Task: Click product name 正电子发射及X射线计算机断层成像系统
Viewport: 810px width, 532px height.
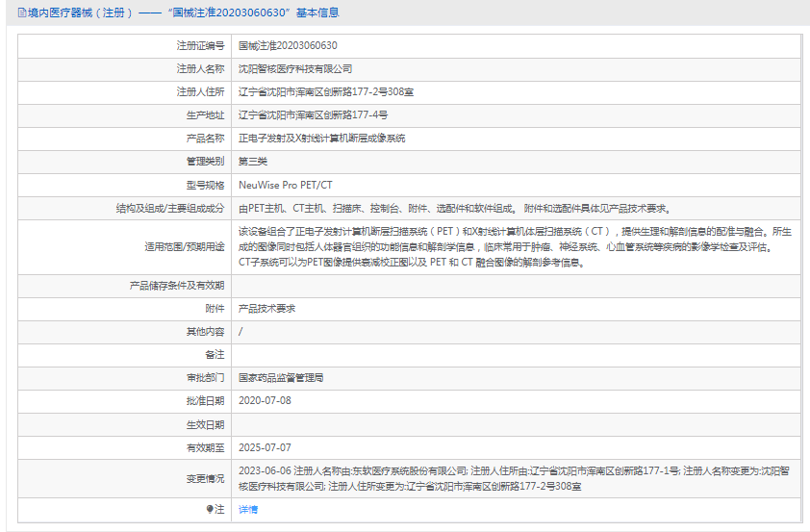Action: (322, 138)
